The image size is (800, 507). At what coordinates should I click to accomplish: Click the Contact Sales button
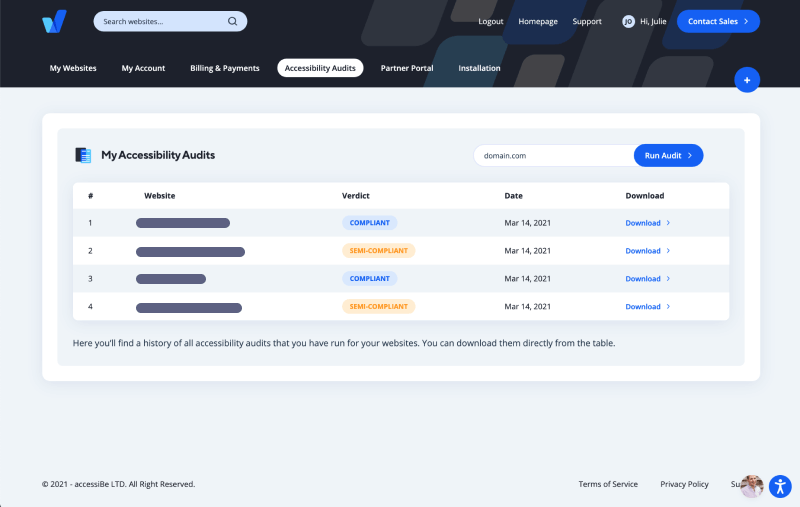pos(718,21)
